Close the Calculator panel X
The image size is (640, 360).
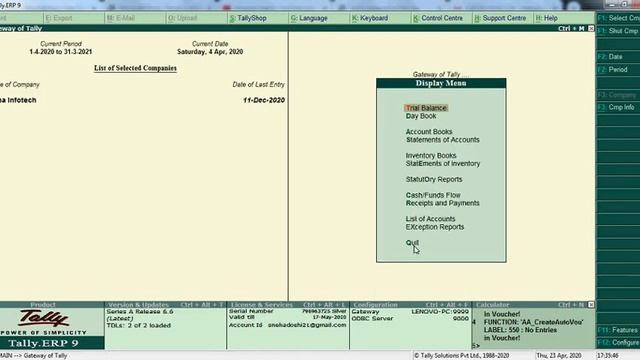tap(591, 304)
